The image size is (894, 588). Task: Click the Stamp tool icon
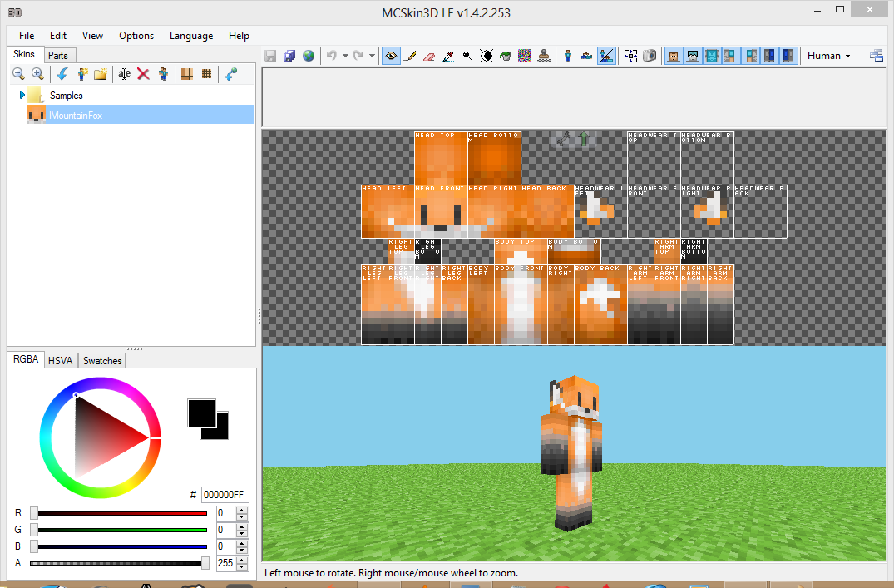click(544, 56)
